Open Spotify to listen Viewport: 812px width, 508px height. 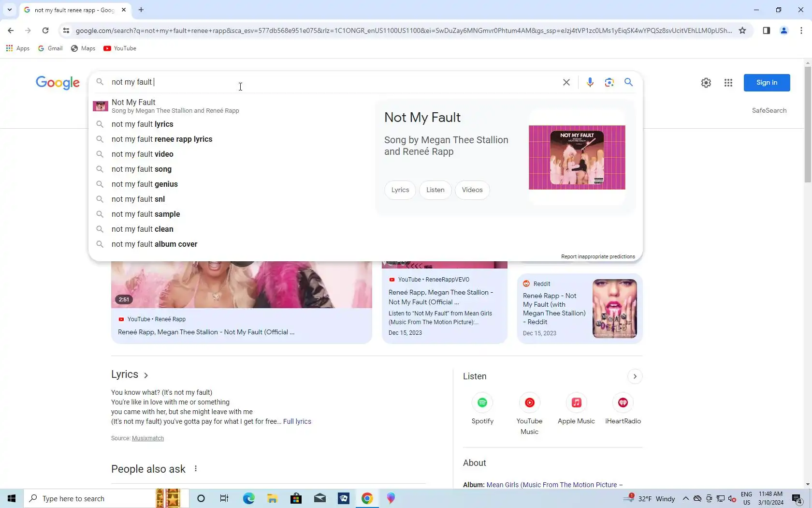(x=482, y=409)
